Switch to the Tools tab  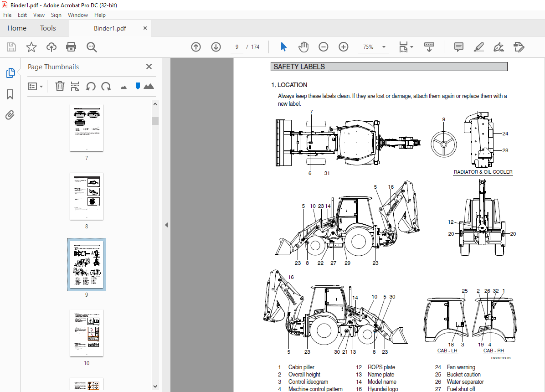click(x=48, y=28)
